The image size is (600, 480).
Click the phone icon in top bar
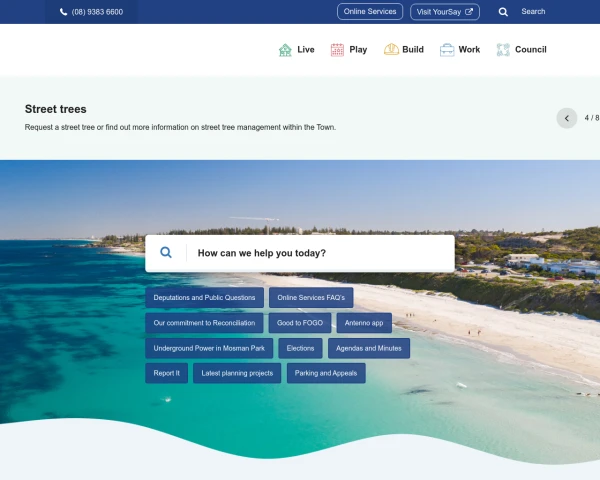(x=64, y=12)
